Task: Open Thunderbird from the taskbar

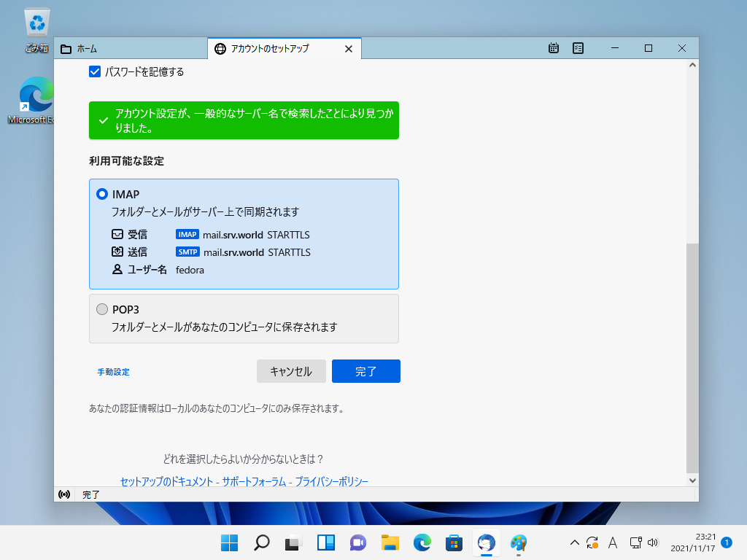Action: [486, 542]
